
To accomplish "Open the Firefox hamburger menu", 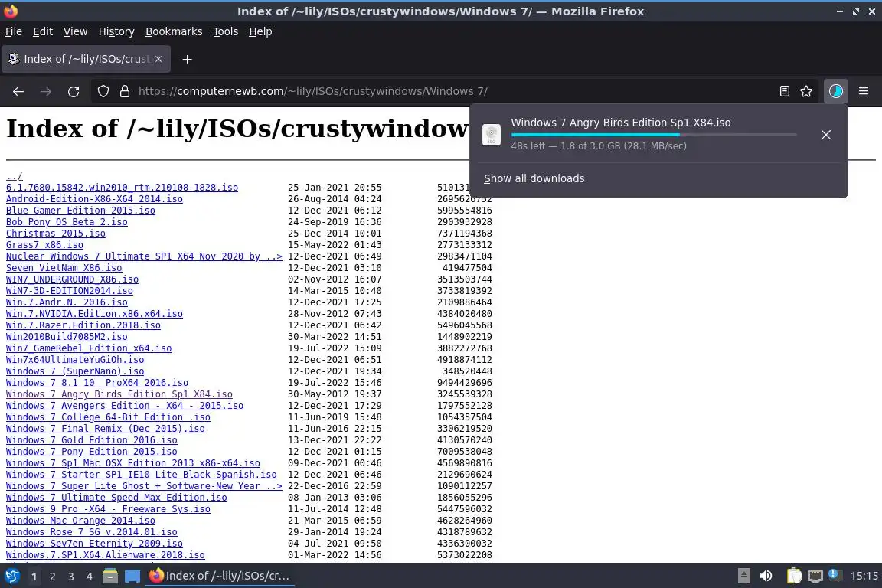I will coord(864,91).
